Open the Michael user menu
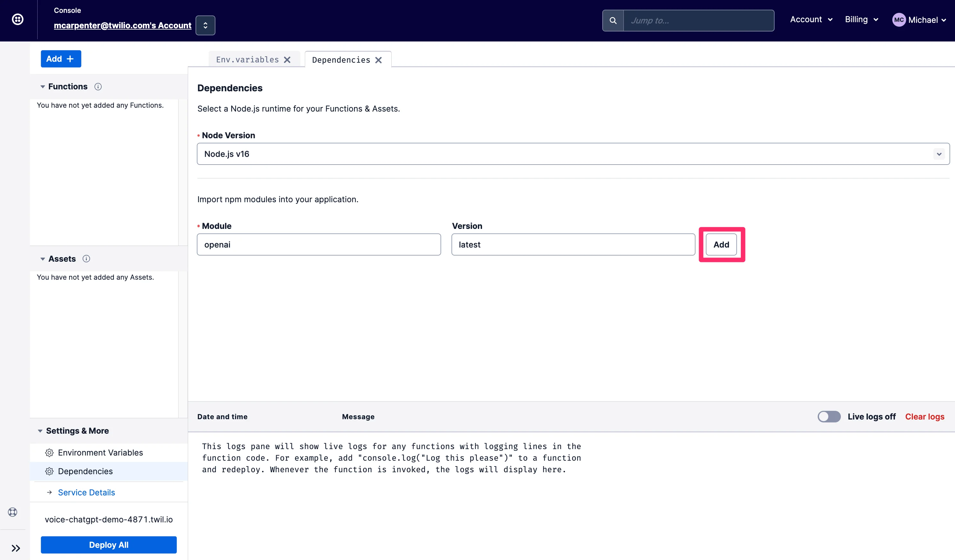This screenshot has width=955, height=560. pos(919,20)
